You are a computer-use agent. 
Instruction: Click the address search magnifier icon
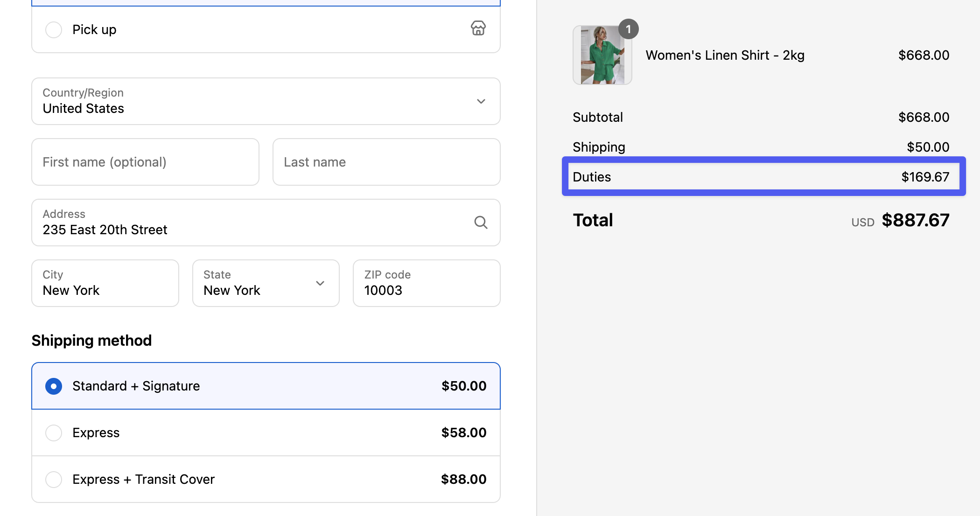click(x=481, y=223)
